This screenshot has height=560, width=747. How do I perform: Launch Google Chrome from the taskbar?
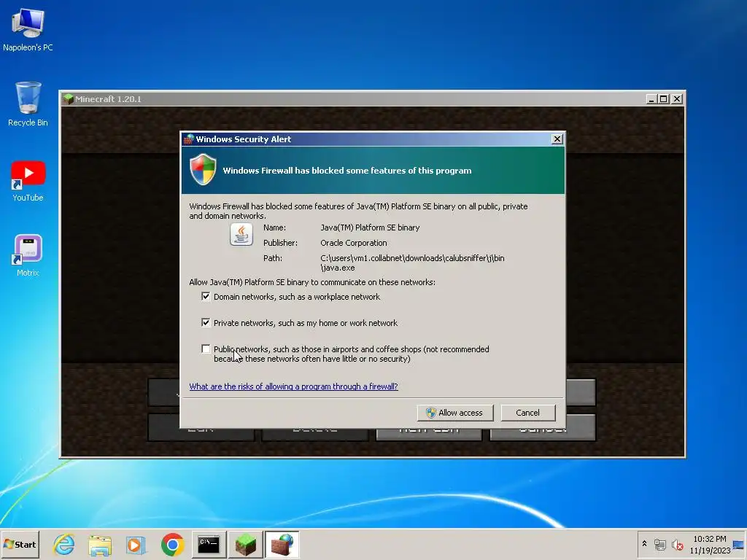(172, 544)
